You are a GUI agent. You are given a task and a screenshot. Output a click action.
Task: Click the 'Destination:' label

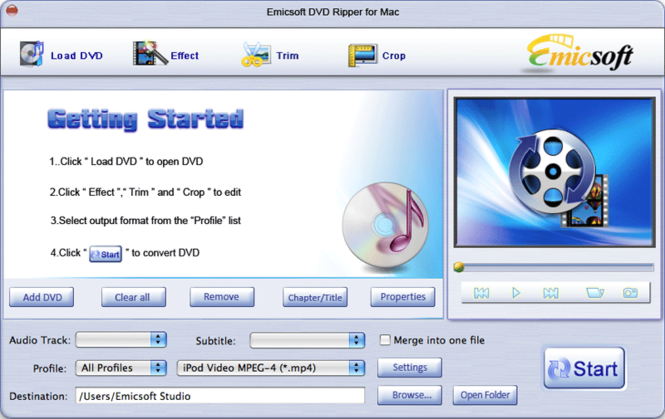(38, 396)
